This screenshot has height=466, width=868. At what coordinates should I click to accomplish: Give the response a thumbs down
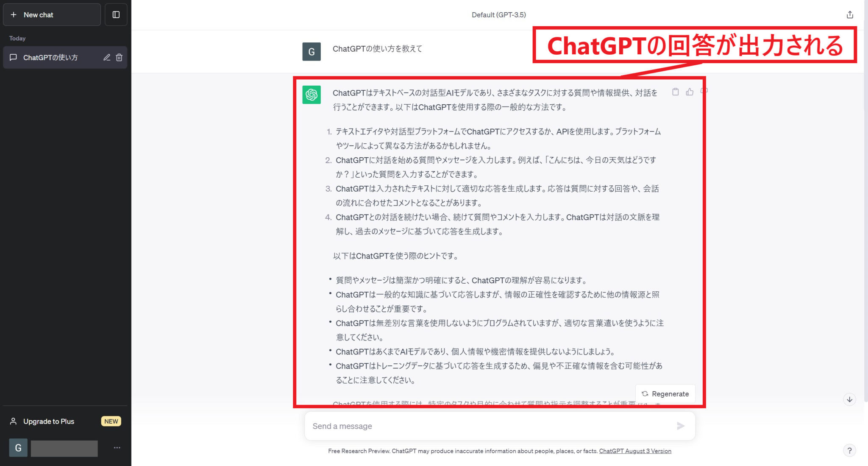[704, 91]
